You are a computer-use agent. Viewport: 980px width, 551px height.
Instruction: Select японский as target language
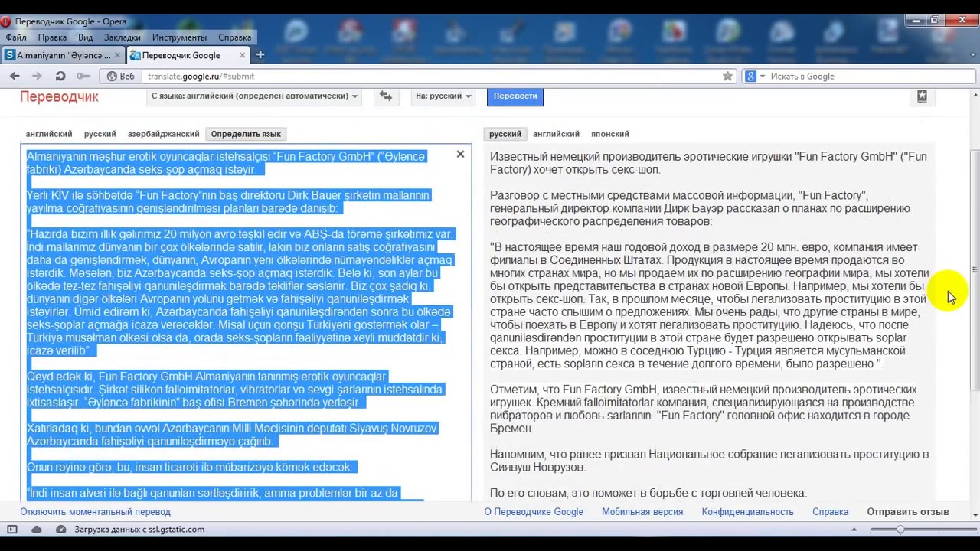coord(609,134)
